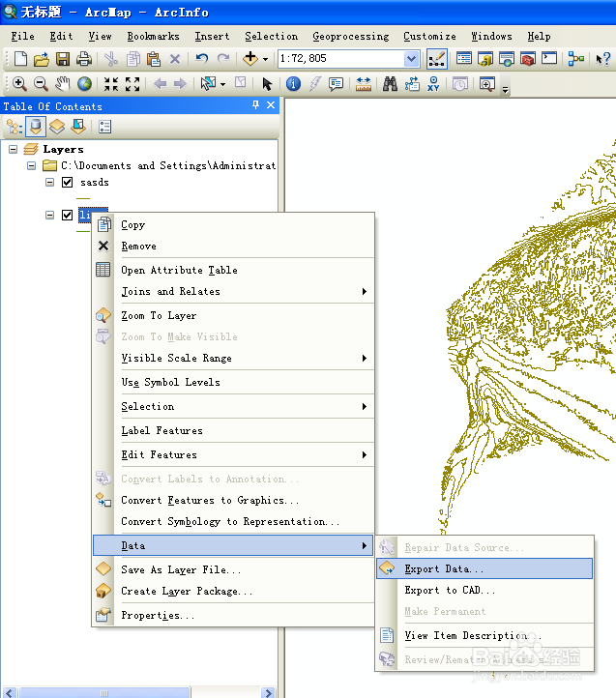
Task: Collapse the C:\Documents and Settings folder node
Action: [31, 165]
